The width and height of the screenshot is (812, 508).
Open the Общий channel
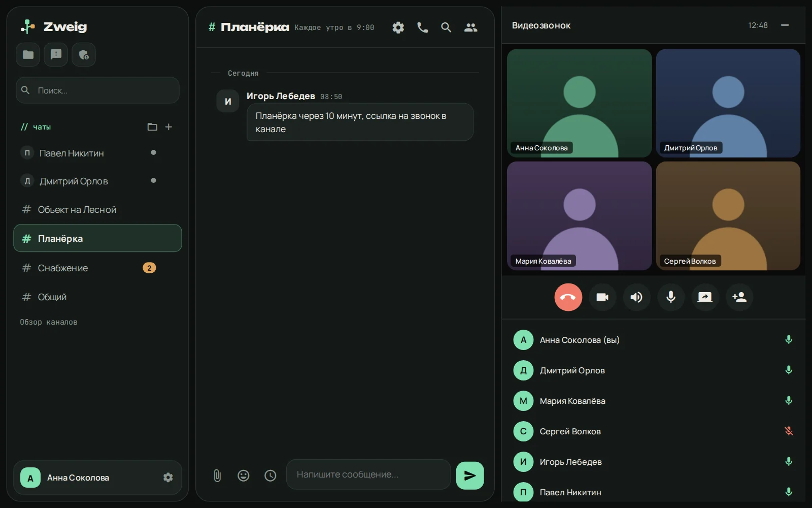tap(97, 297)
